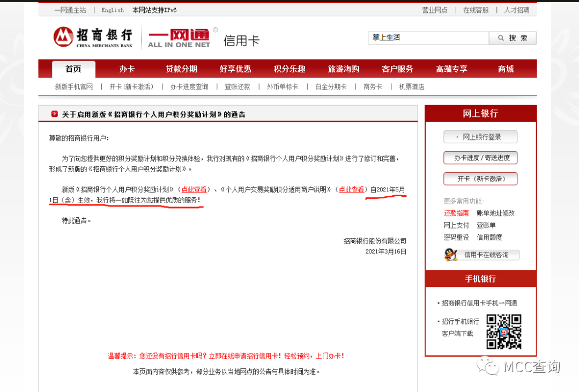Image resolution: width=579 pixels, height=392 pixels.
Task: Open the 白金分期卡 submenu link
Action: point(331,87)
